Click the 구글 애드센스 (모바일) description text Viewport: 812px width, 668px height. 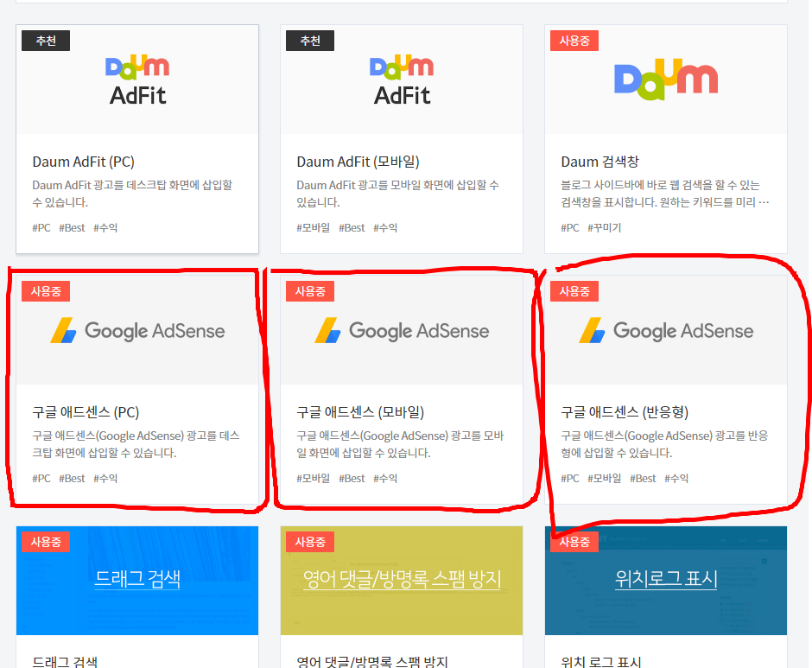tap(400, 444)
